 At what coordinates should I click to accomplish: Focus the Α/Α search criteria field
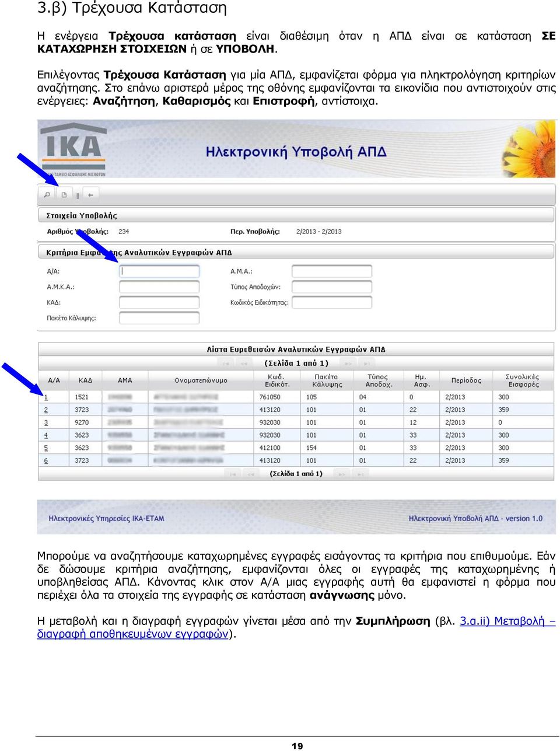(159, 271)
